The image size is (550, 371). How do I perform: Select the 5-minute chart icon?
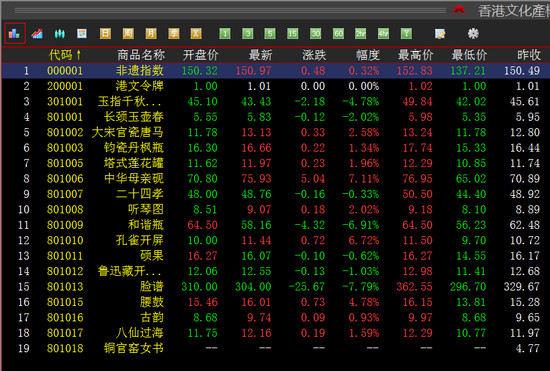[270, 33]
